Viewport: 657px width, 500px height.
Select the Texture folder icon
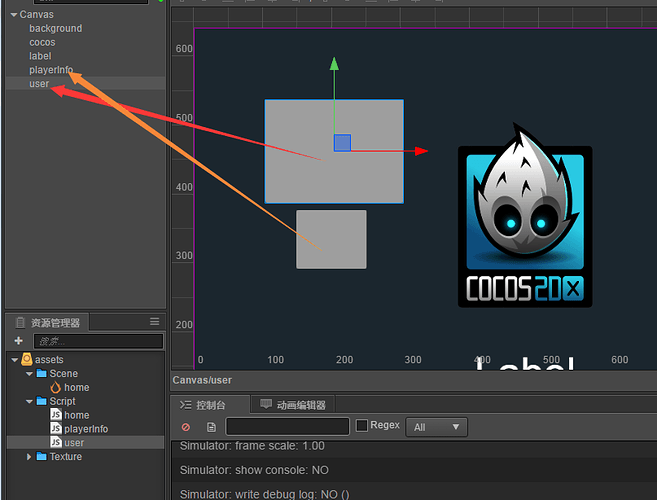pos(41,456)
